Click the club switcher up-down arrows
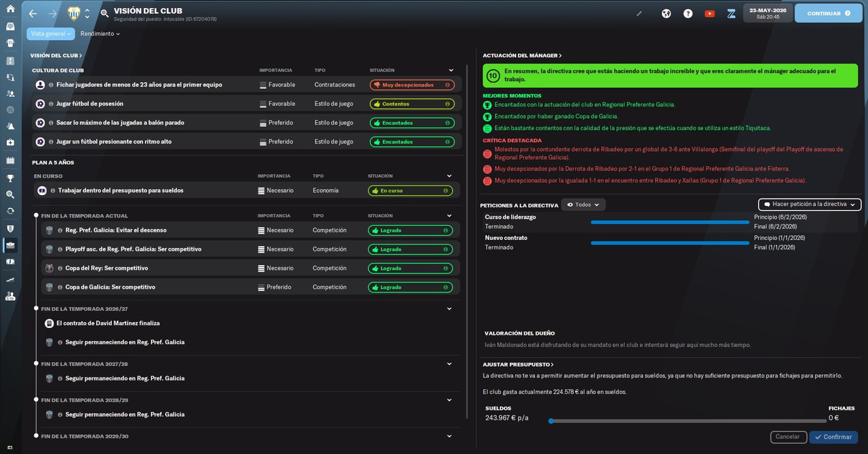The height and width of the screenshot is (454, 868). point(87,14)
